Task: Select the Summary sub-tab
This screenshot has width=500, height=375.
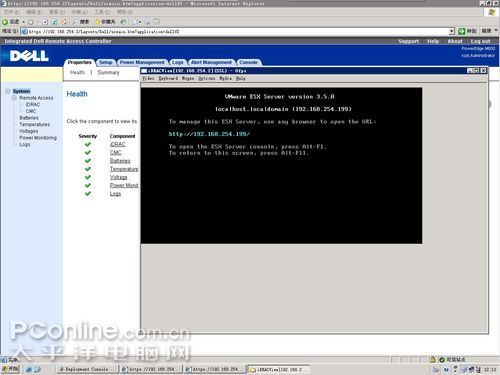Action: click(108, 72)
